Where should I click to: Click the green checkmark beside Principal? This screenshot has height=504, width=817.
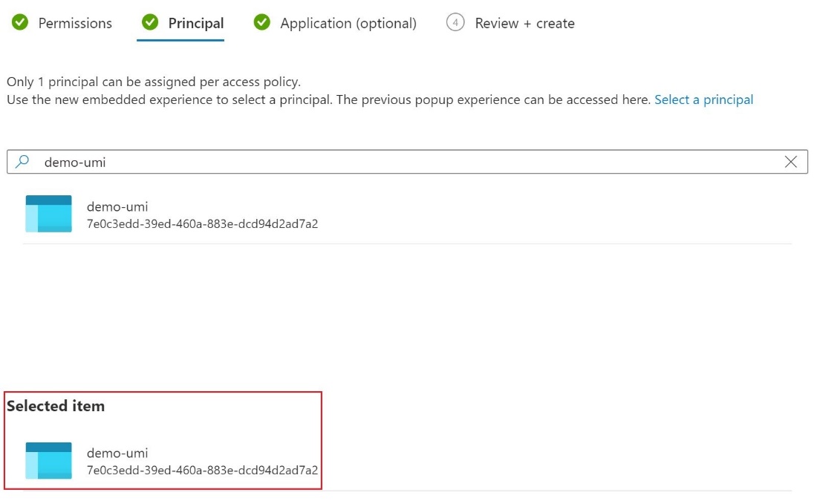point(151,23)
